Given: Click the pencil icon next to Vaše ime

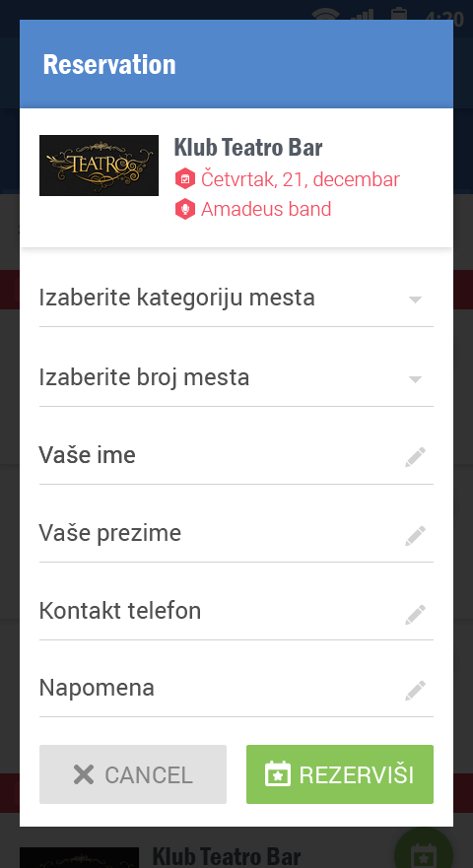Looking at the screenshot, I should [x=415, y=457].
